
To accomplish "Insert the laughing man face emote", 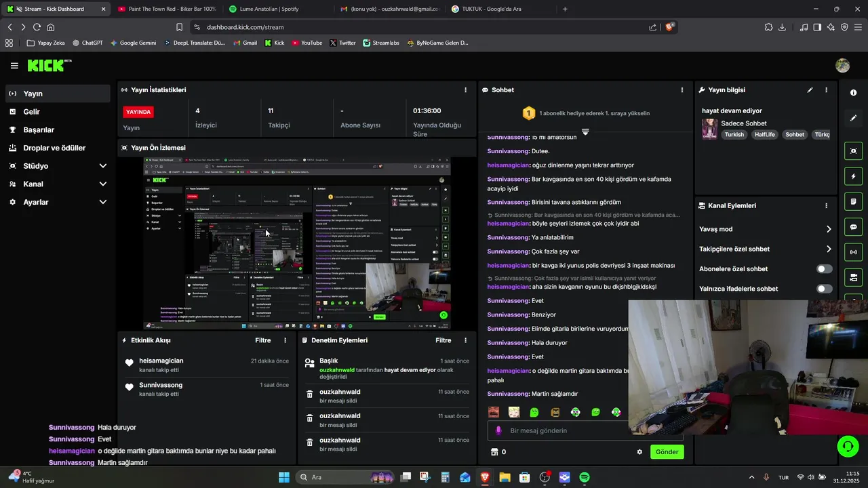I will coord(494,411).
